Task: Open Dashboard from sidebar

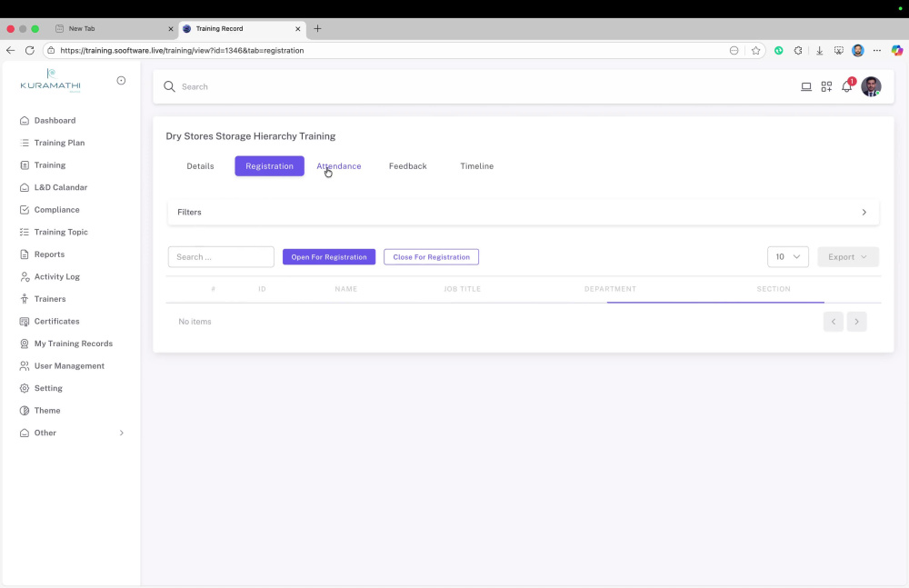Action: [x=55, y=121]
